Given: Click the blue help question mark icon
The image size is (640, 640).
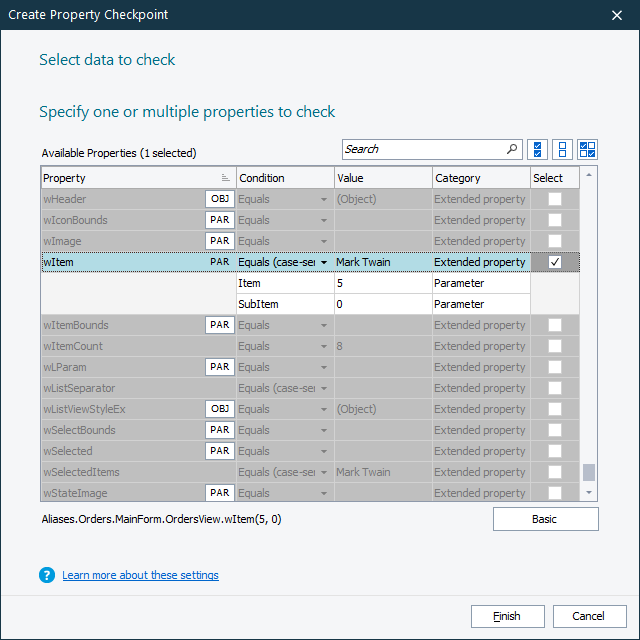Looking at the screenshot, I should tap(47, 575).
